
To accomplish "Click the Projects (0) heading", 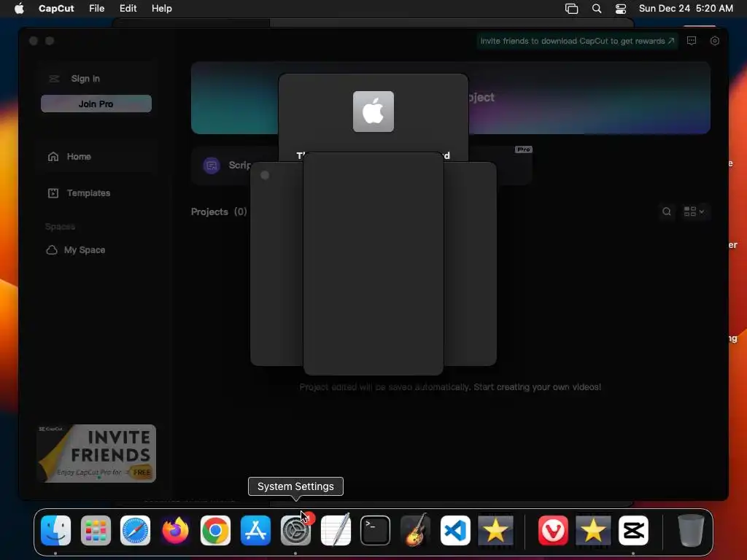I will [219, 211].
